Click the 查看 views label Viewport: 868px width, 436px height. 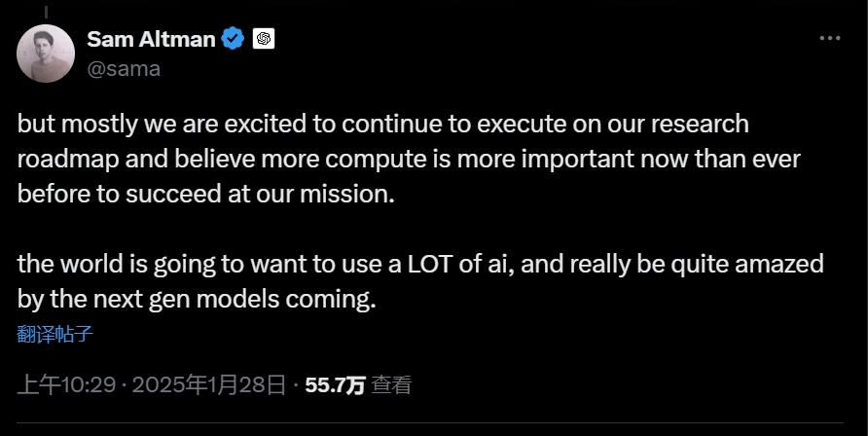coord(391,384)
